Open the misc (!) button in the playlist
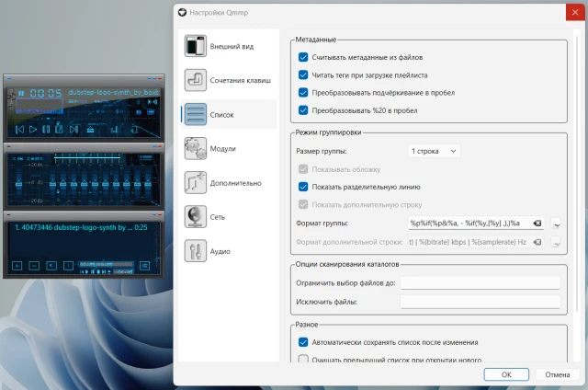This screenshot has height=390, width=588. 68,266
